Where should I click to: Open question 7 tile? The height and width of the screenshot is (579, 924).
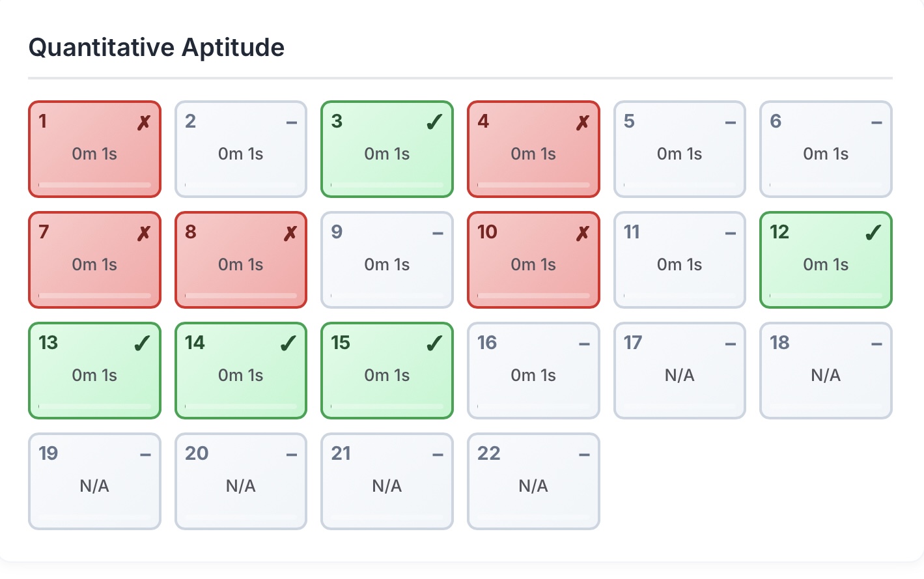[x=94, y=260]
